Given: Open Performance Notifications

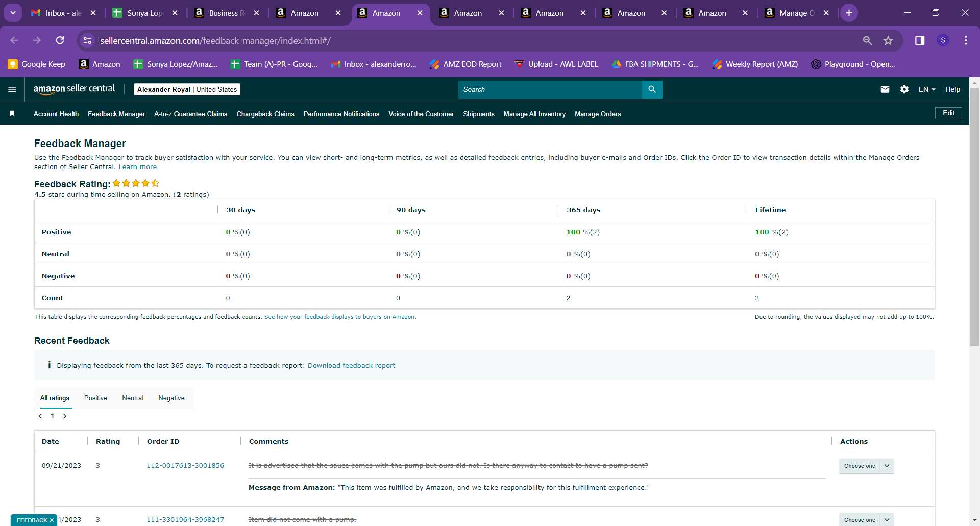Looking at the screenshot, I should 341,114.
